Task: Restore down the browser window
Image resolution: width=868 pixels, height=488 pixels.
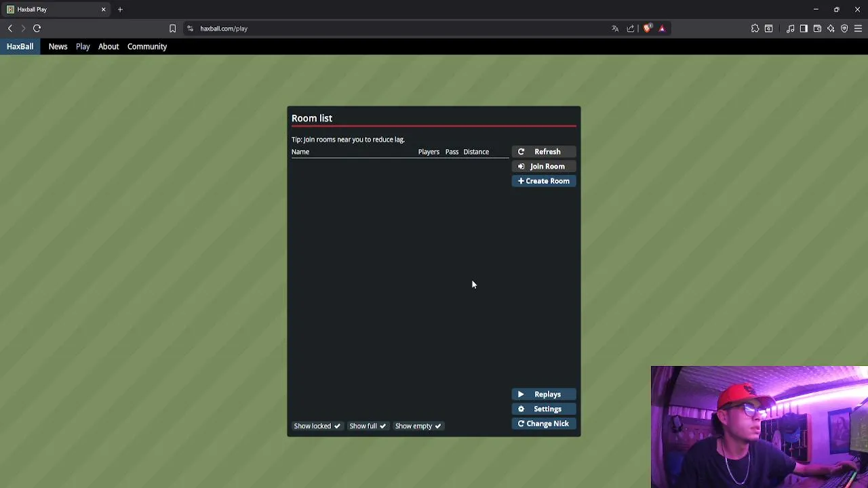Action: (x=837, y=9)
